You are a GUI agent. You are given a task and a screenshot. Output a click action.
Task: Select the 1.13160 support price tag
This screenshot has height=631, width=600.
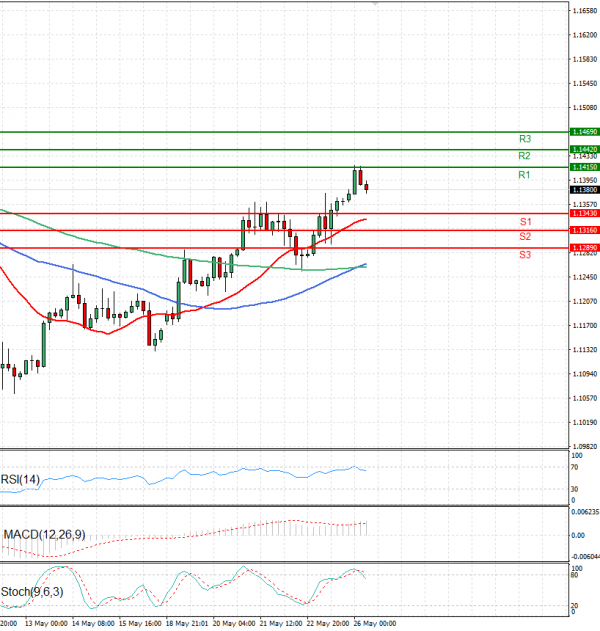coord(585,231)
